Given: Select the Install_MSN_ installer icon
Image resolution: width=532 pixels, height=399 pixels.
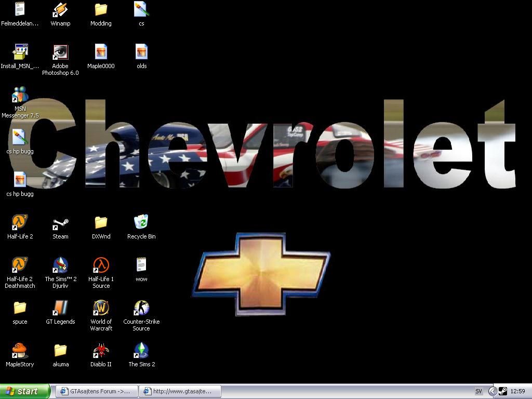Looking at the screenshot, I should (20, 52).
